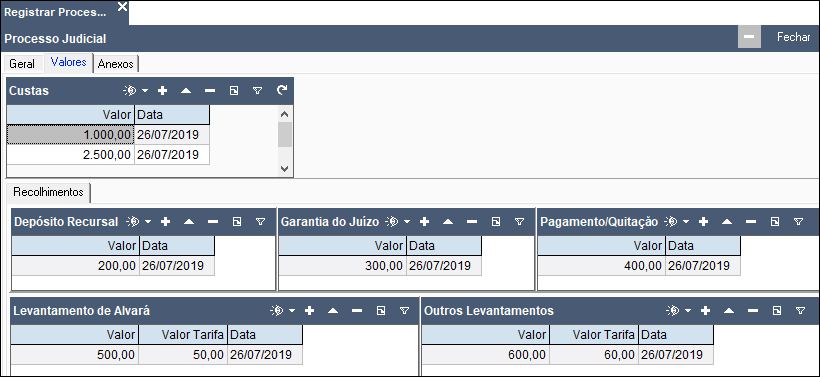Remove entry with minus in Depósito Recursal
The height and width of the screenshot is (377, 820).
pyautogui.click(x=213, y=222)
